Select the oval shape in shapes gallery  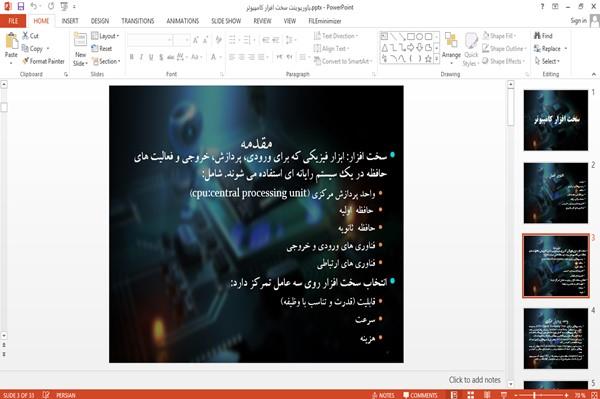[420, 36]
